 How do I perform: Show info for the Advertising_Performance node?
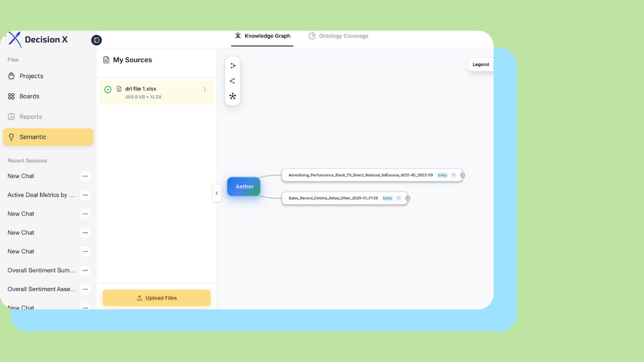453,175
